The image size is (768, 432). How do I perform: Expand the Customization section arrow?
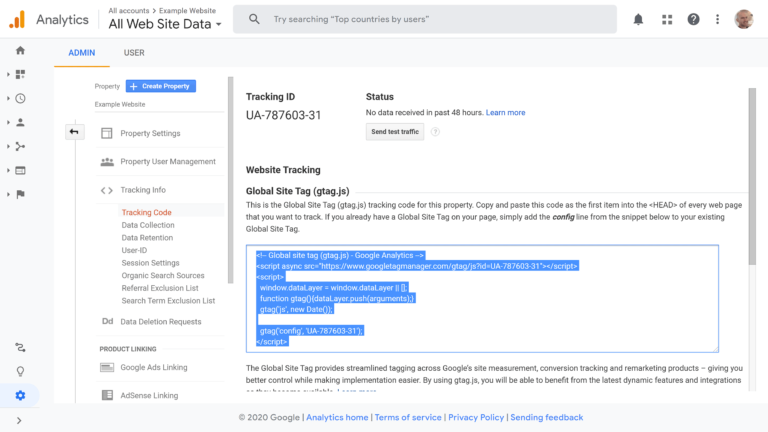[x=8, y=74]
